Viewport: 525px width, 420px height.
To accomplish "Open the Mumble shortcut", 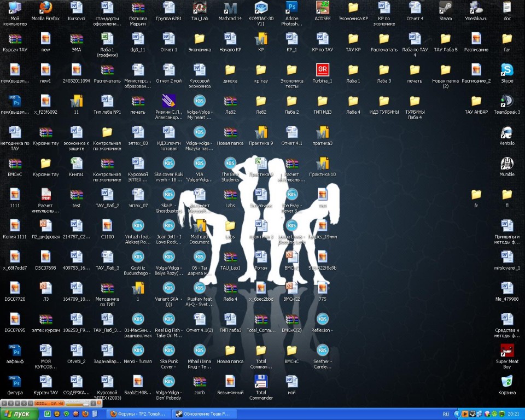I will coord(507,167).
